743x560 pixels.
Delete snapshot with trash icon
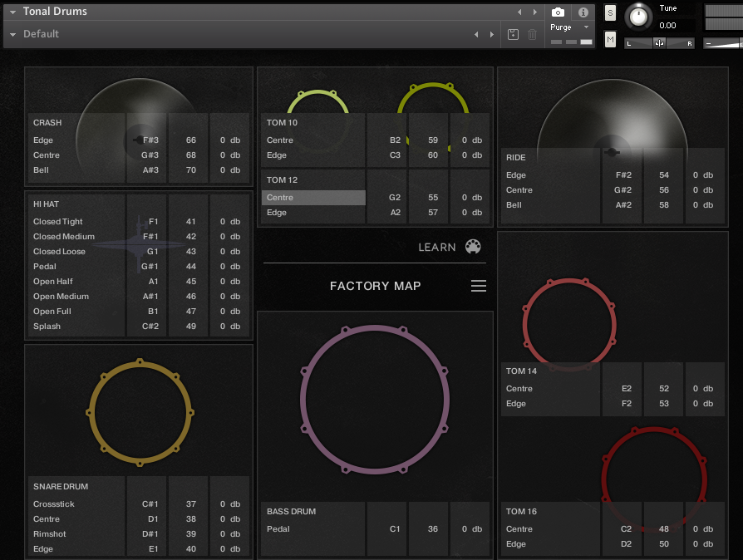click(x=532, y=34)
